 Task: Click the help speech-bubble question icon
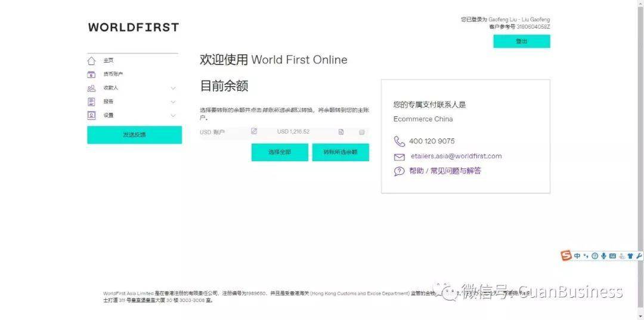(x=399, y=171)
